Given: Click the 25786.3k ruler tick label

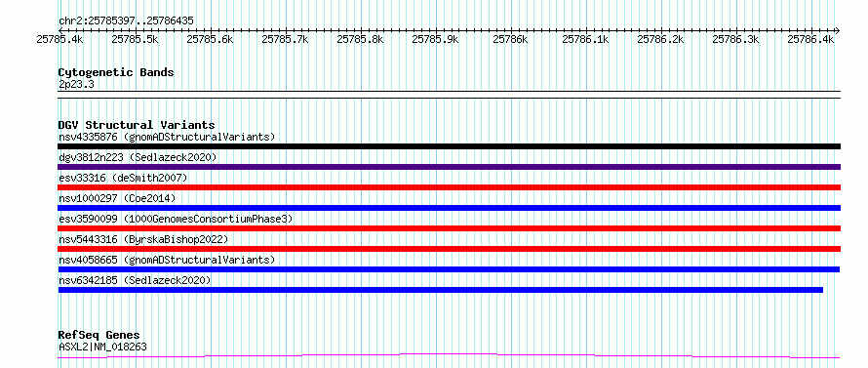Looking at the screenshot, I should pos(735,39).
